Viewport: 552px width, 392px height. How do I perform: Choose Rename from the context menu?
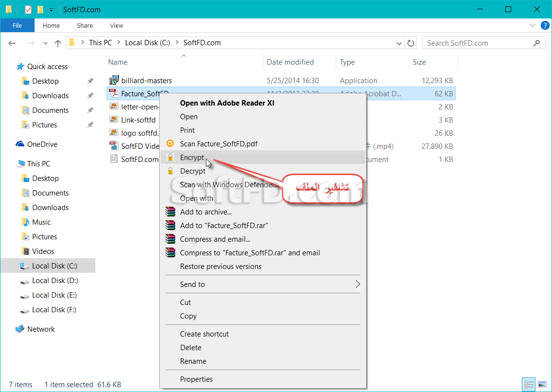click(263, 361)
